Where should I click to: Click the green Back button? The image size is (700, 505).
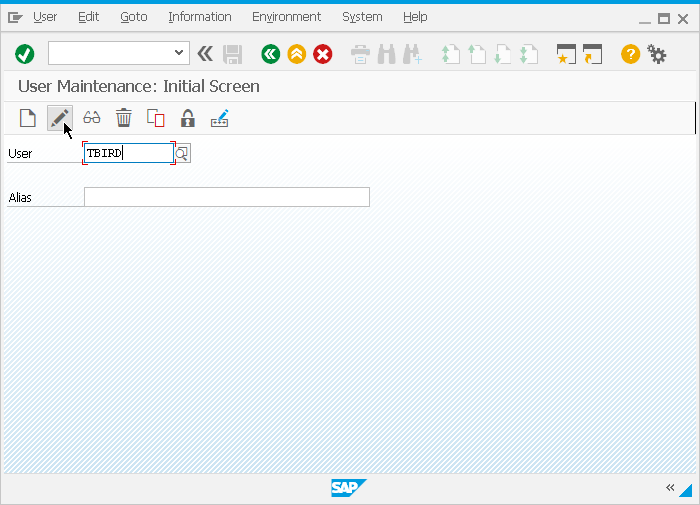[x=271, y=54]
